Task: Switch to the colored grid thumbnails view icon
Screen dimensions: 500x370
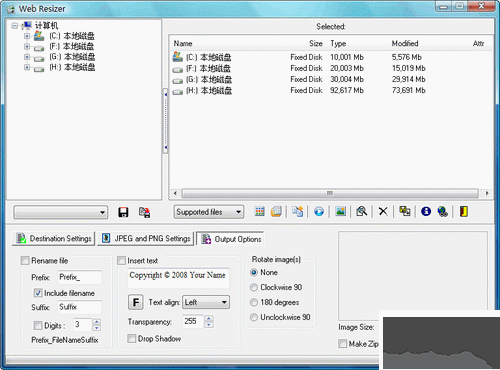Action: point(259,211)
